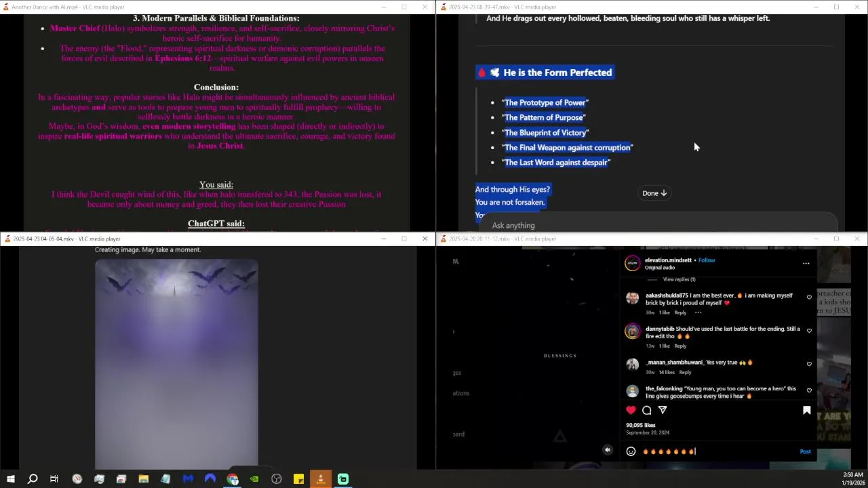Open dannytabib's avatar

coord(632,331)
